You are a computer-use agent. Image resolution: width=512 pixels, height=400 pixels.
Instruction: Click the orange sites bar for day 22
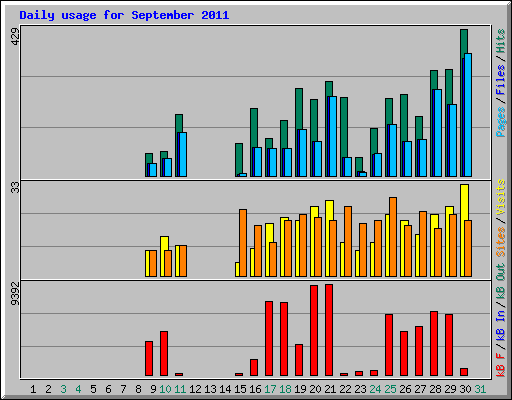pos(348,241)
